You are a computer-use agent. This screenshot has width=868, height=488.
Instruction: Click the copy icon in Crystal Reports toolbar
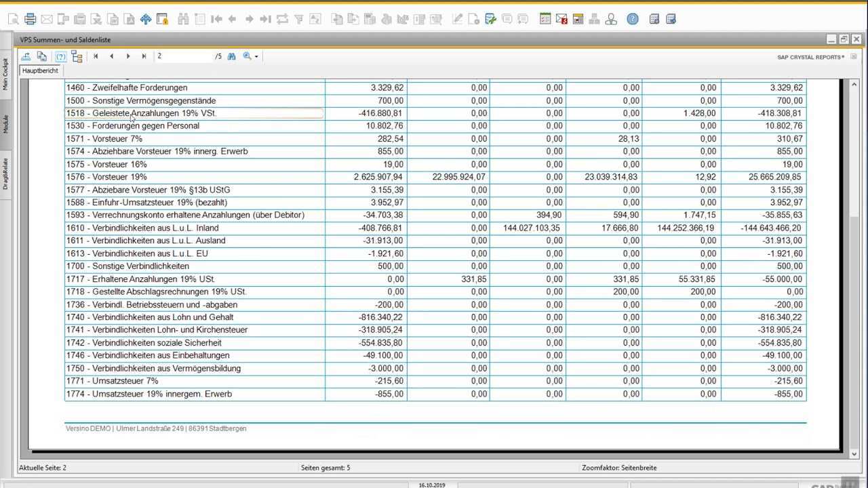point(42,56)
